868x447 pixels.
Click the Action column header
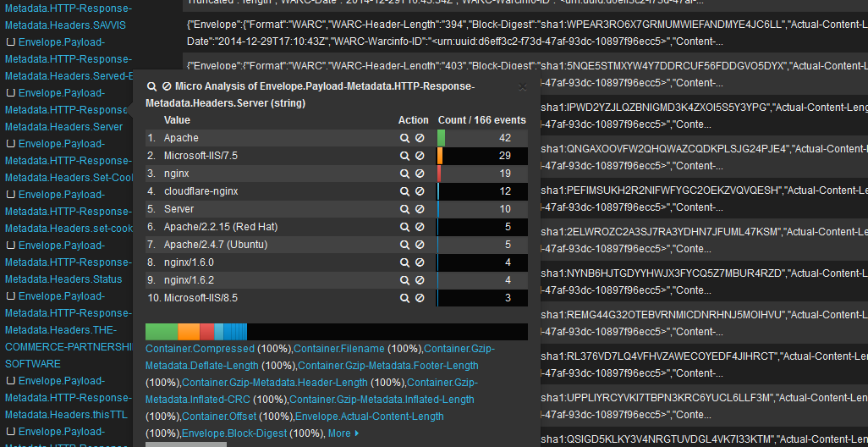pos(414,120)
